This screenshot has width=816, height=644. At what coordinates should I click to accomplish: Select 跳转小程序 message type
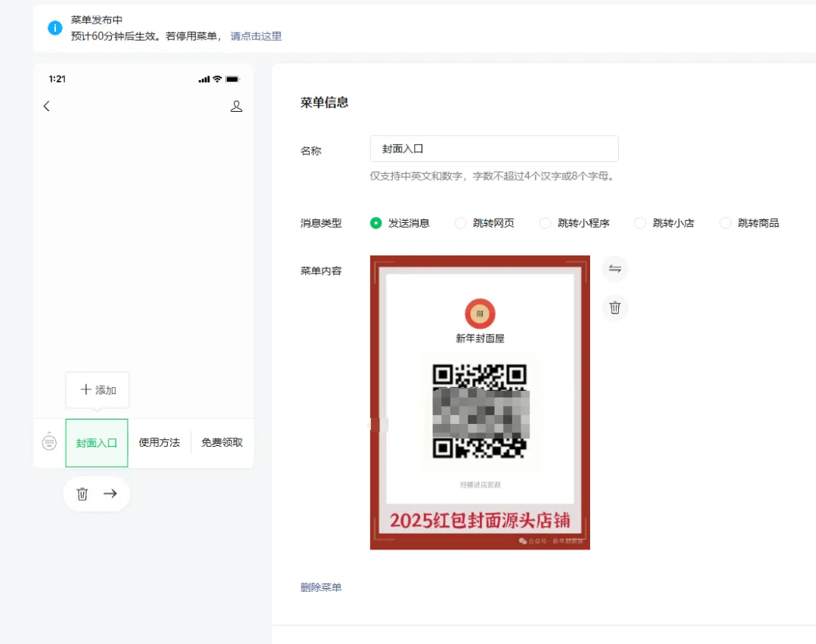pyautogui.click(x=545, y=223)
